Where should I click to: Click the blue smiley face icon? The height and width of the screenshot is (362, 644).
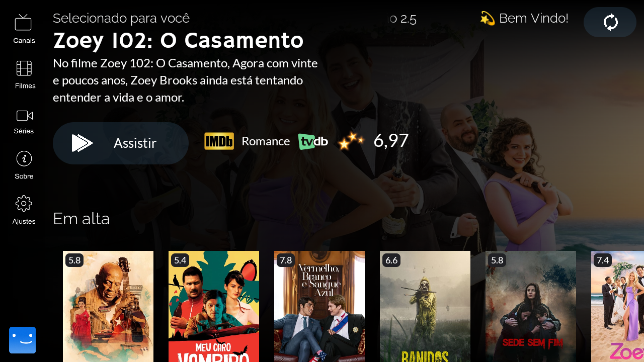tap(22, 340)
